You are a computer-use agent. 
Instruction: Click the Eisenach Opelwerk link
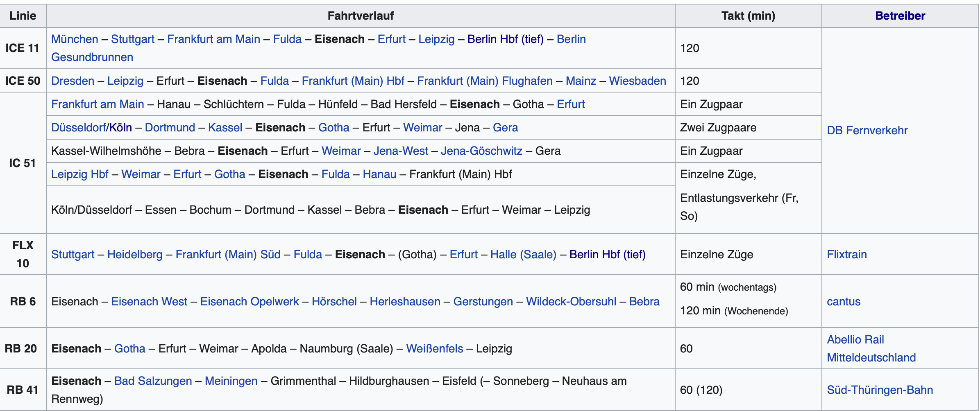tap(250, 302)
